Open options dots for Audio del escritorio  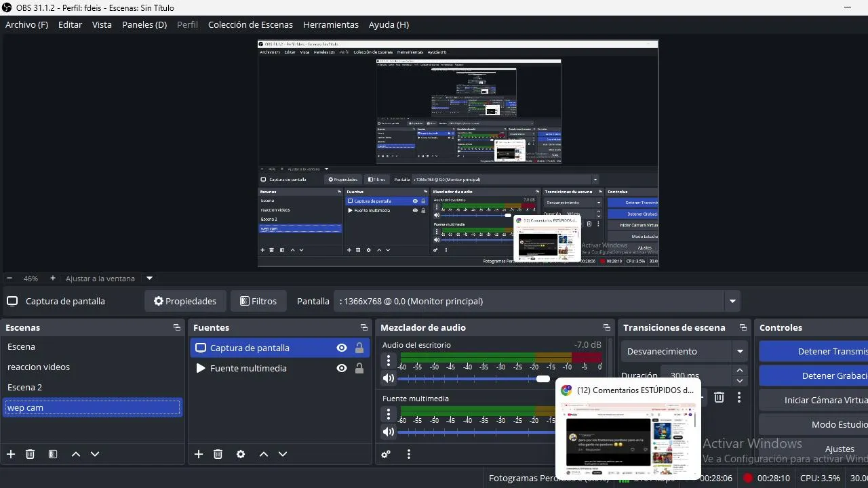pyautogui.click(x=389, y=361)
